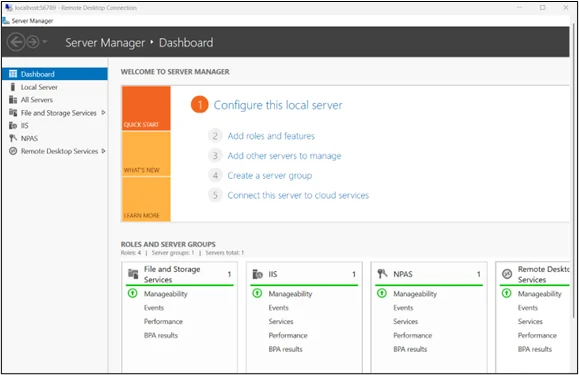Open Events in File and Storage Services tile
The image size is (579, 375).
(154, 307)
